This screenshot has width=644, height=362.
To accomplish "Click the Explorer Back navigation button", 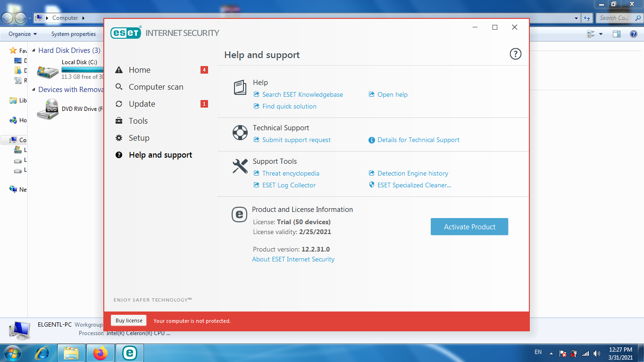I will pyautogui.click(x=8, y=18).
